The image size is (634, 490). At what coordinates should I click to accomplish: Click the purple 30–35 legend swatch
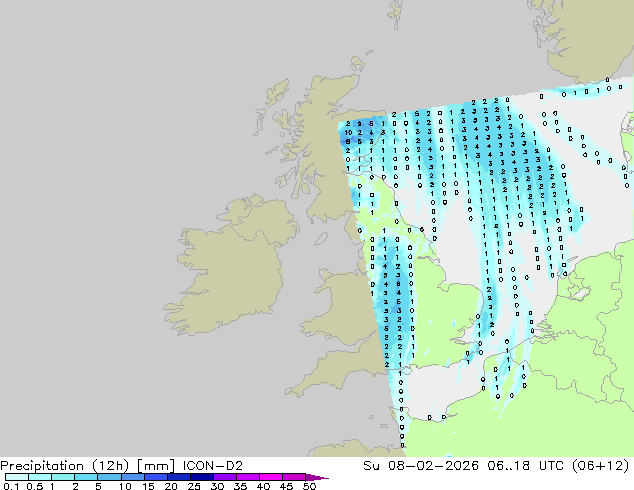pyautogui.click(x=225, y=477)
